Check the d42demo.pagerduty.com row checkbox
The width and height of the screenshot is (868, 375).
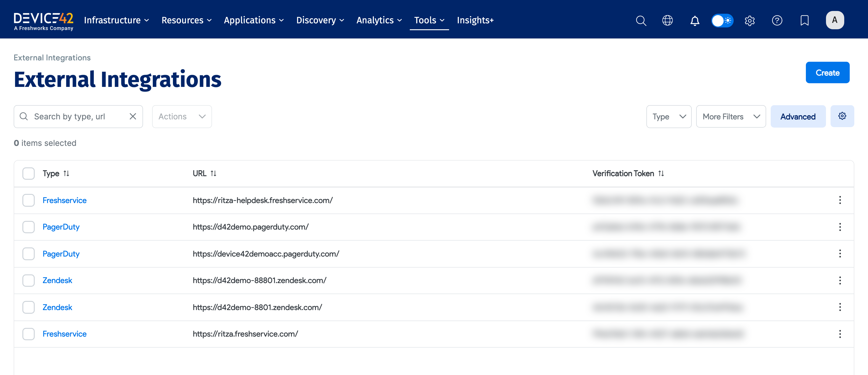[x=29, y=227]
